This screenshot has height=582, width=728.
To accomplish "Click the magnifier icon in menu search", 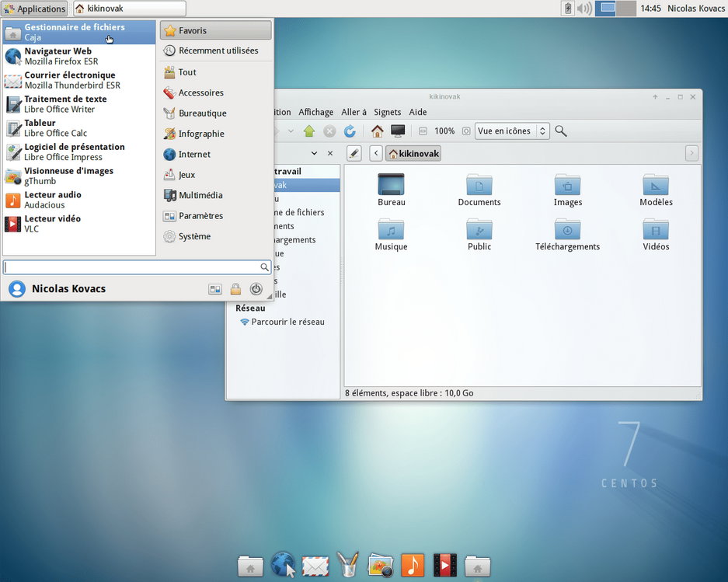I will (264, 267).
